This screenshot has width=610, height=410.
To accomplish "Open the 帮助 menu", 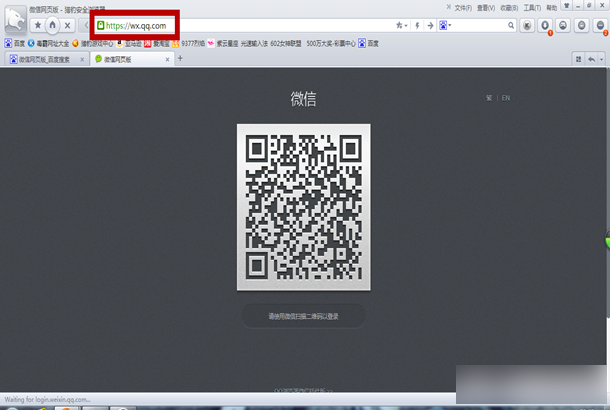I will pyautogui.click(x=552, y=8).
